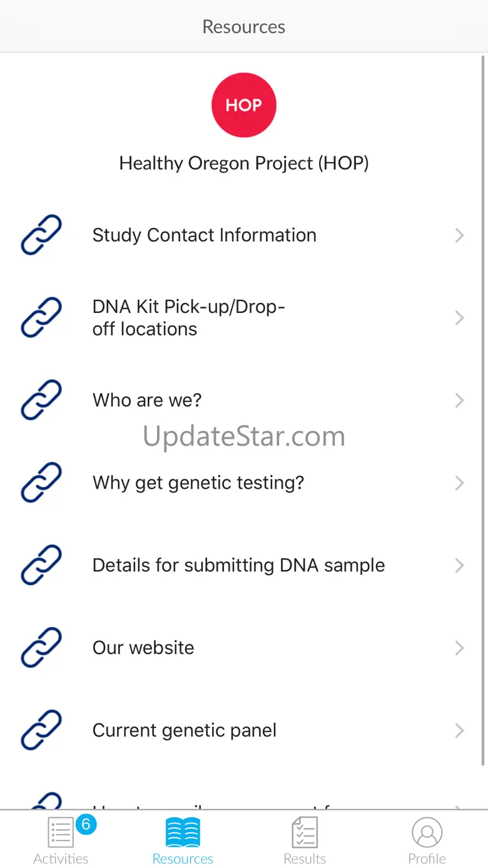Click link icon next to Who are we?
The width and height of the screenshot is (488, 868).
41,400
